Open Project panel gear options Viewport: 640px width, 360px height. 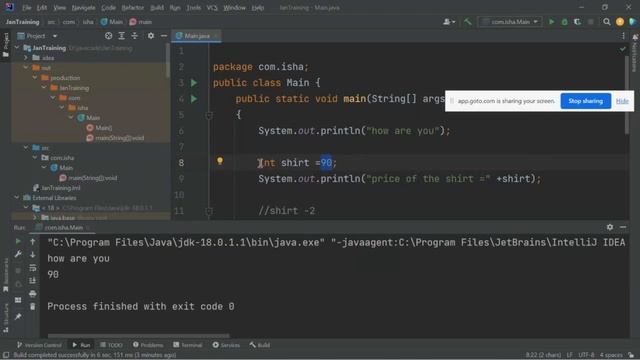(x=151, y=36)
